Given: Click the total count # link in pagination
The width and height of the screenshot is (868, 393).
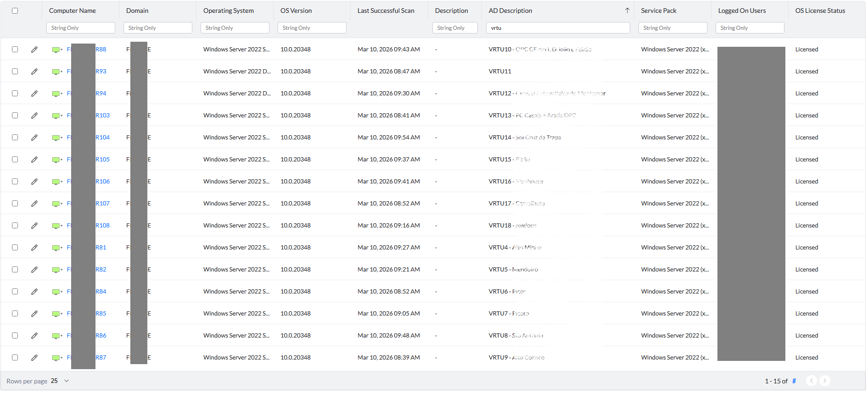Looking at the screenshot, I should click(794, 381).
